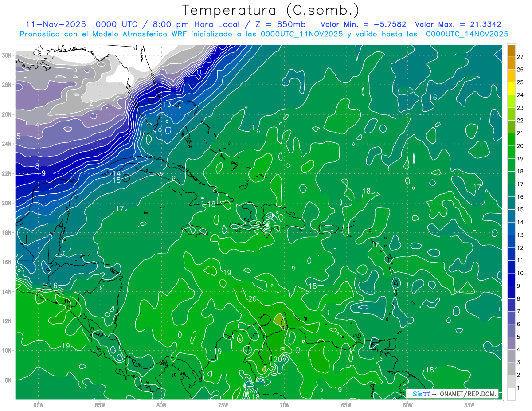Image resolution: width=532 pixels, height=411 pixels.
Task: Click the "22N" latitude axis label
Action: (x=7, y=173)
